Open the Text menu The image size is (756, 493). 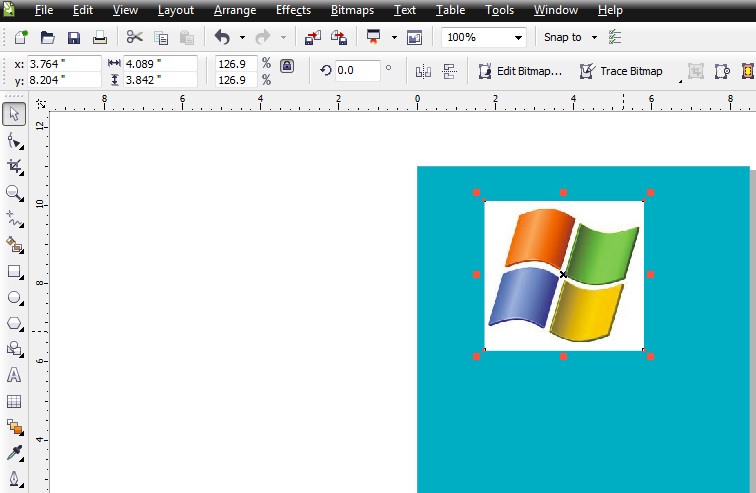(405, 10)
